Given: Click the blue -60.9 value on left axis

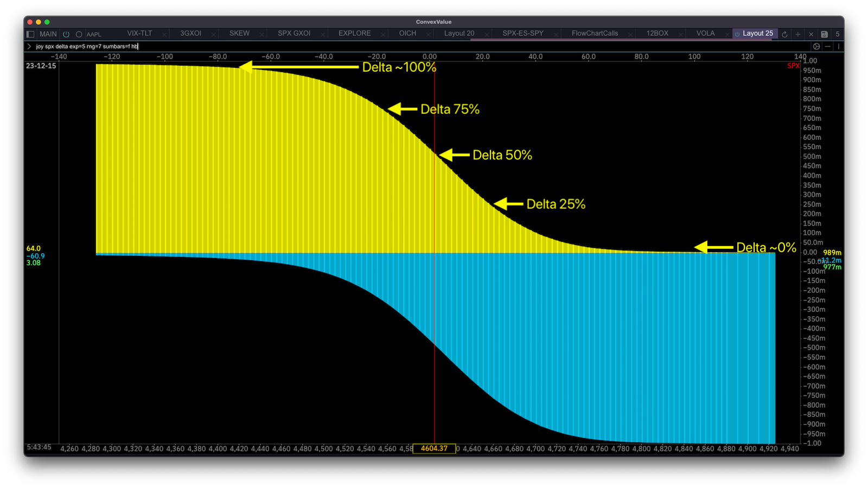Looking at the screenshot, I should coord(35,256).
